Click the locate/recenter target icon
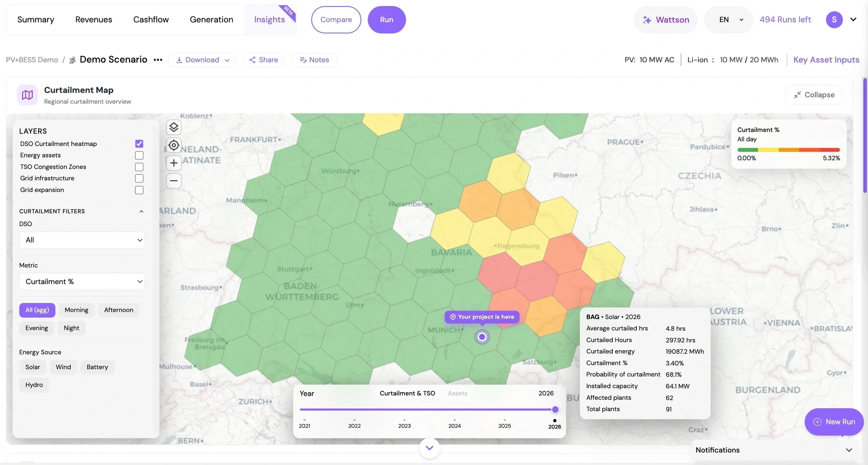The image size is (868, 465). pyautogui.click(x=174, y=145)
